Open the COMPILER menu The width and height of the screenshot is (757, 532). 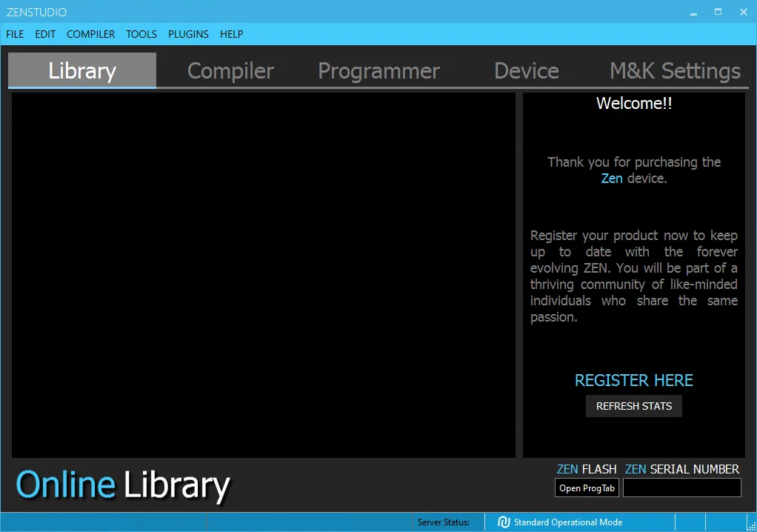tap(90, 34)
